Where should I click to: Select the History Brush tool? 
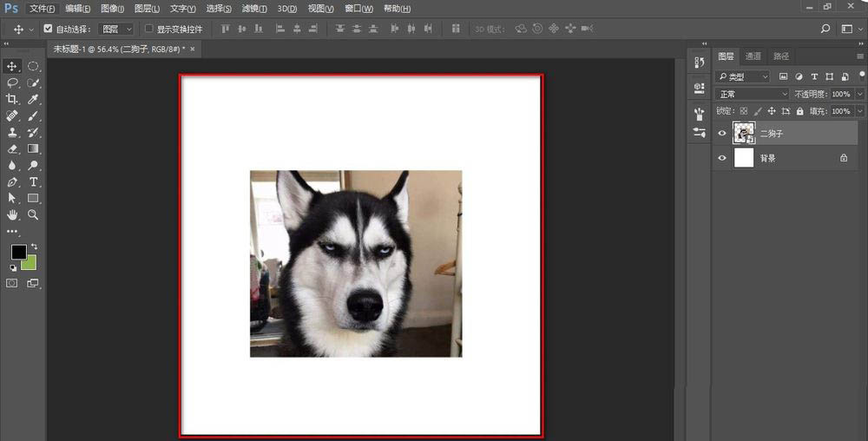coord(33,132)
